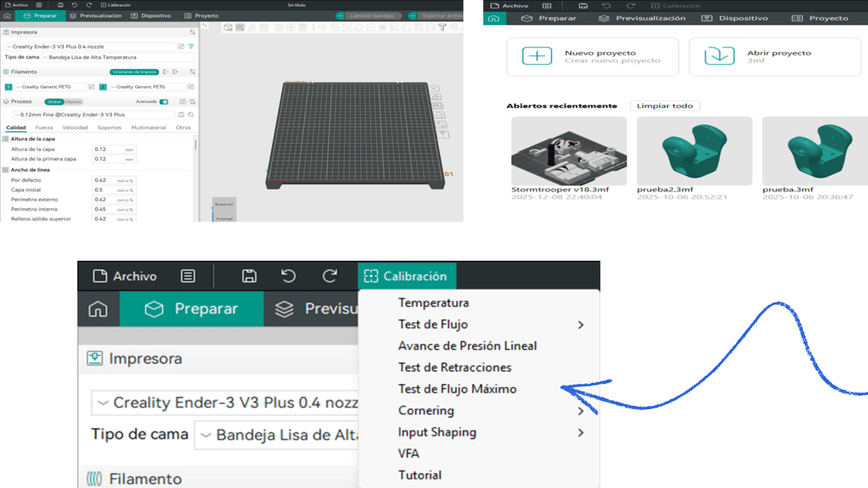868x488 pixels.
Task: Expand the Test de Flujo submenu arrow
Action: coord(581,325)
